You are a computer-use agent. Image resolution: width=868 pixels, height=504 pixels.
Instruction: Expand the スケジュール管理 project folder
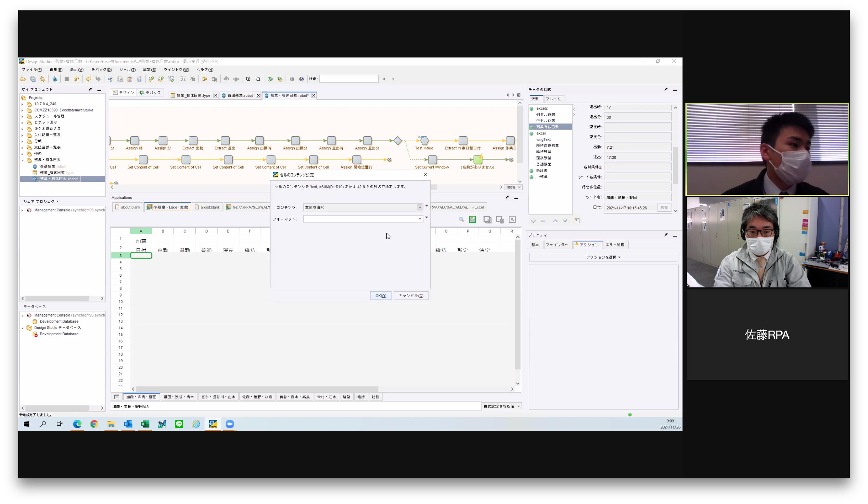[22, 116]
